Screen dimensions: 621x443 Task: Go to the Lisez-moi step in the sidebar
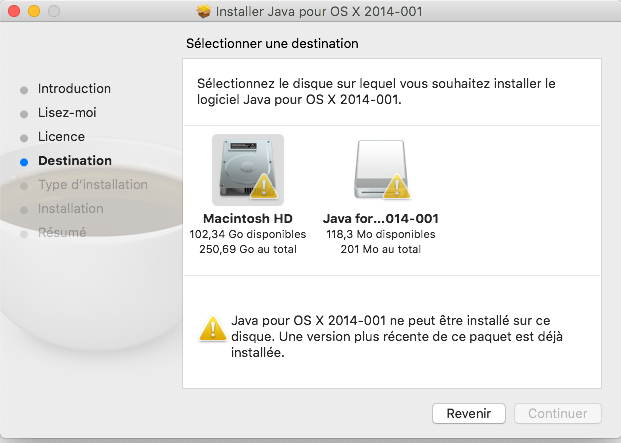pyautogui.click(x=67, y=112)
